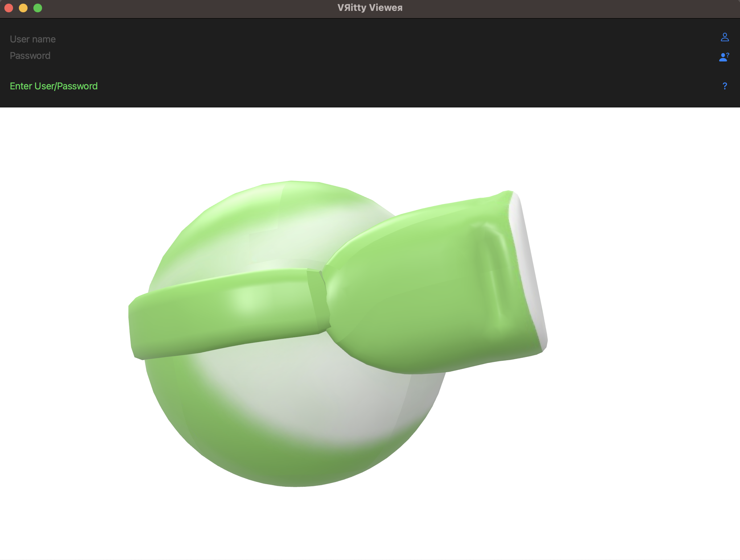Open help via the question mark icon
Screen dimensions: 740x560
point(724,86)
